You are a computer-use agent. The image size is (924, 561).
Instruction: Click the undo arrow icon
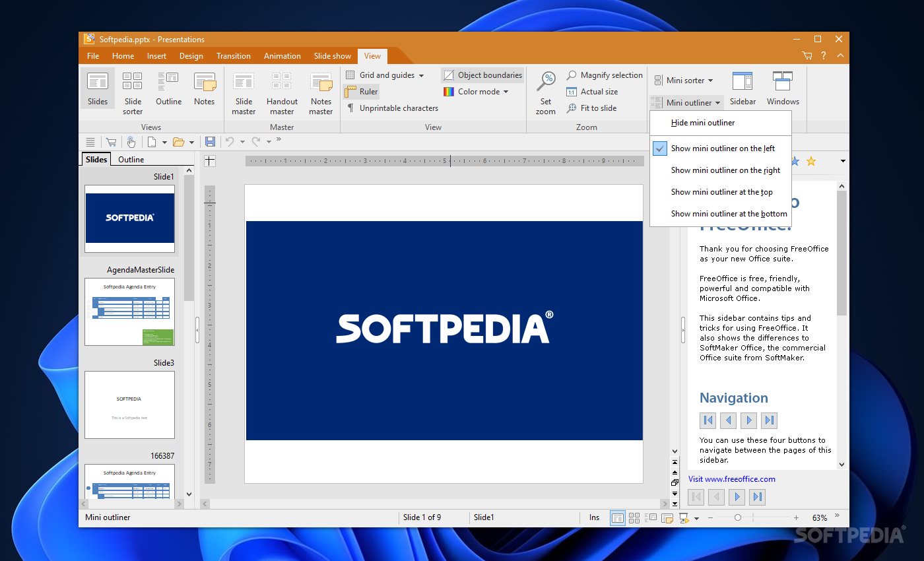point(230,142)
